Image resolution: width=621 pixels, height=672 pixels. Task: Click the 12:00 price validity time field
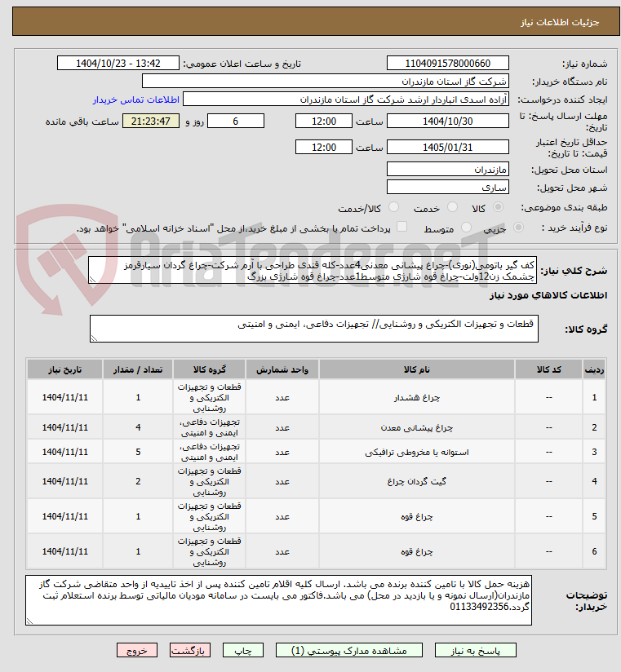pos(324,147)
